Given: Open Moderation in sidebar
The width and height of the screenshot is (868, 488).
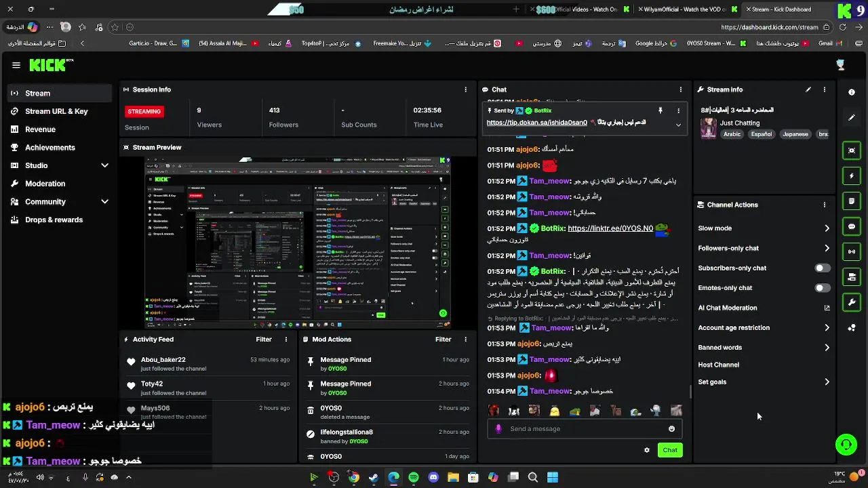Looking at the screenshot, I should 60,184.
